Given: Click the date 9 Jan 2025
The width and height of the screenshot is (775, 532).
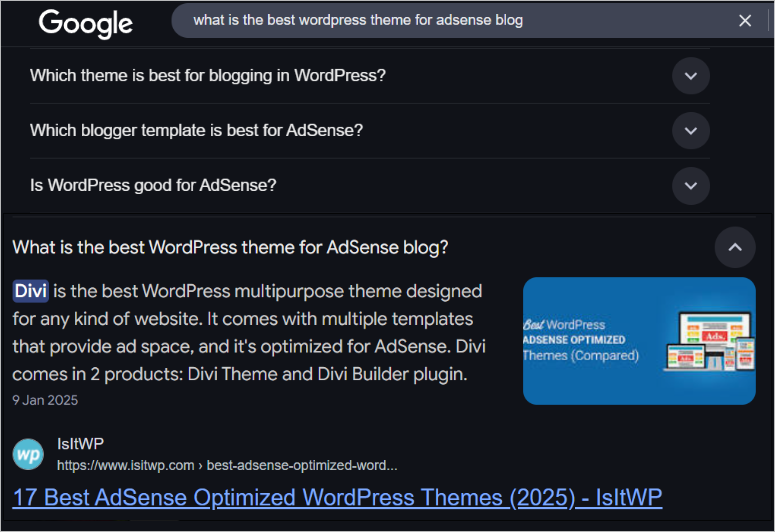Looking at the screenshot, I should pyautogui.click(x=45, y=400).
